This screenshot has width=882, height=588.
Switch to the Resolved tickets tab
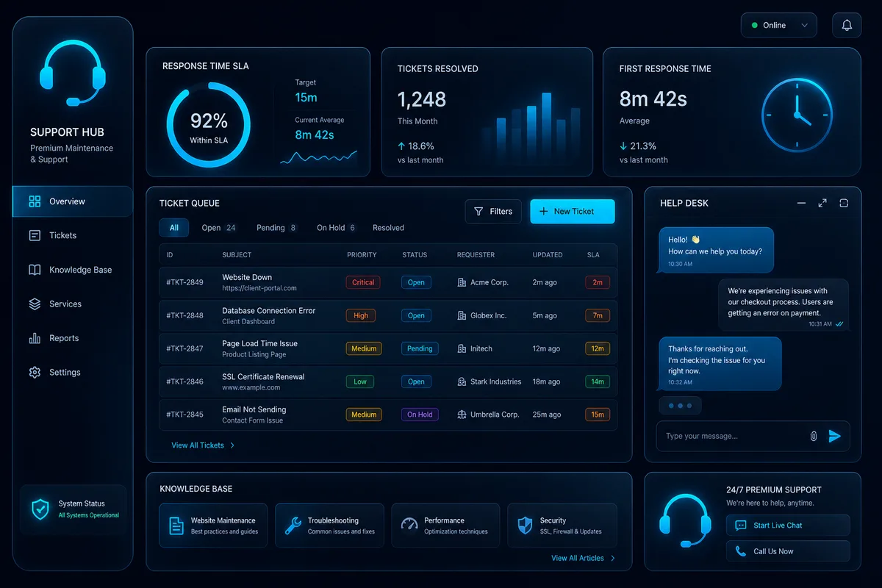tap(388, 228)
